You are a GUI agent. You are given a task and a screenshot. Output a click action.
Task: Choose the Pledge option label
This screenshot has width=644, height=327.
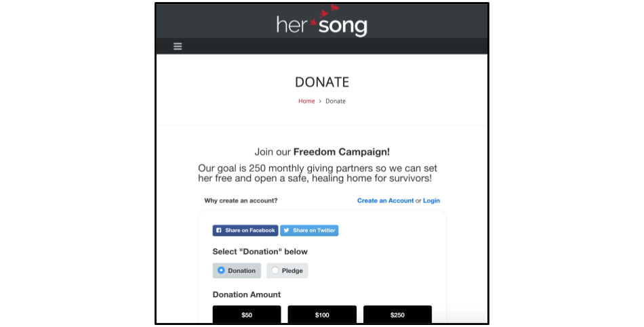click(x=292, y=271)
